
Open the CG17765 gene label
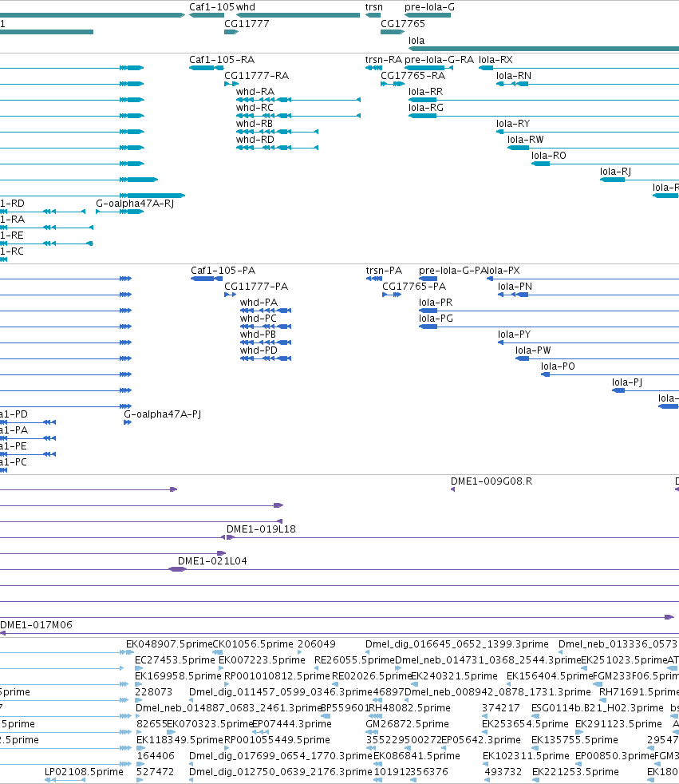[x=403, y=23]
